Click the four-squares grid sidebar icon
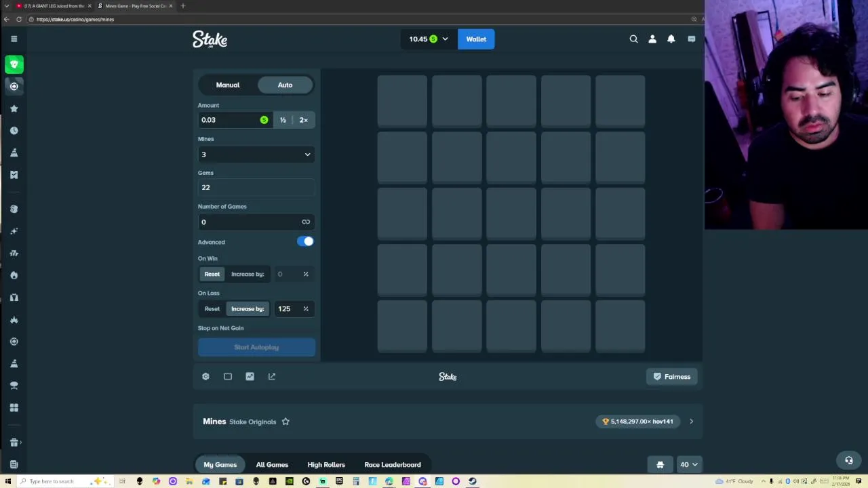The height and width of the screenshot is (488, 868). (x=14, y=407)
